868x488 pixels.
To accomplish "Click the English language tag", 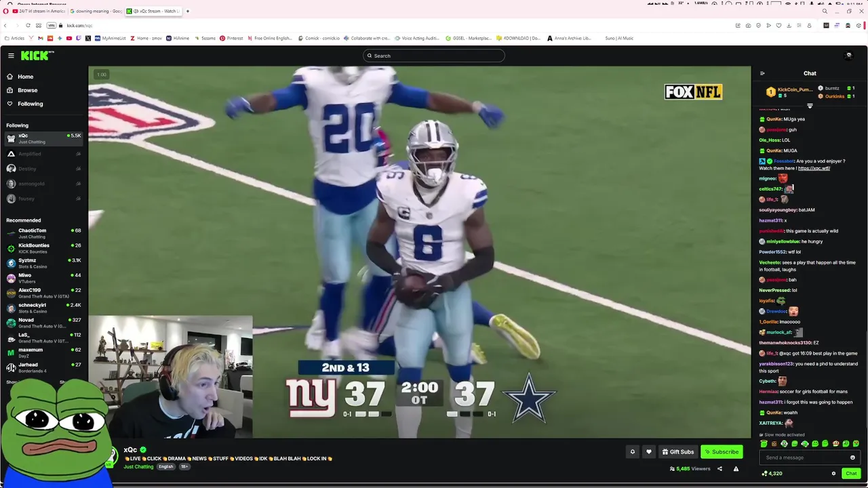I will point(166,466).
